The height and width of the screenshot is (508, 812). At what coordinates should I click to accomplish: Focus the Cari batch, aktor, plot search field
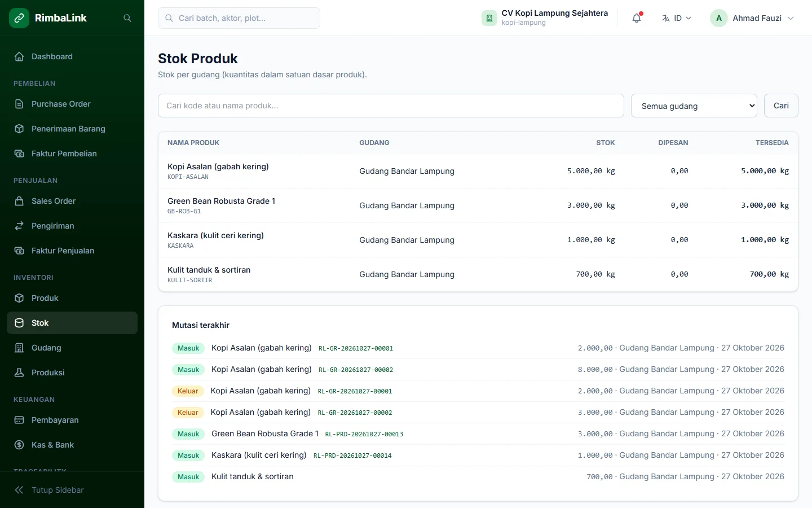[x=239, y=18]
